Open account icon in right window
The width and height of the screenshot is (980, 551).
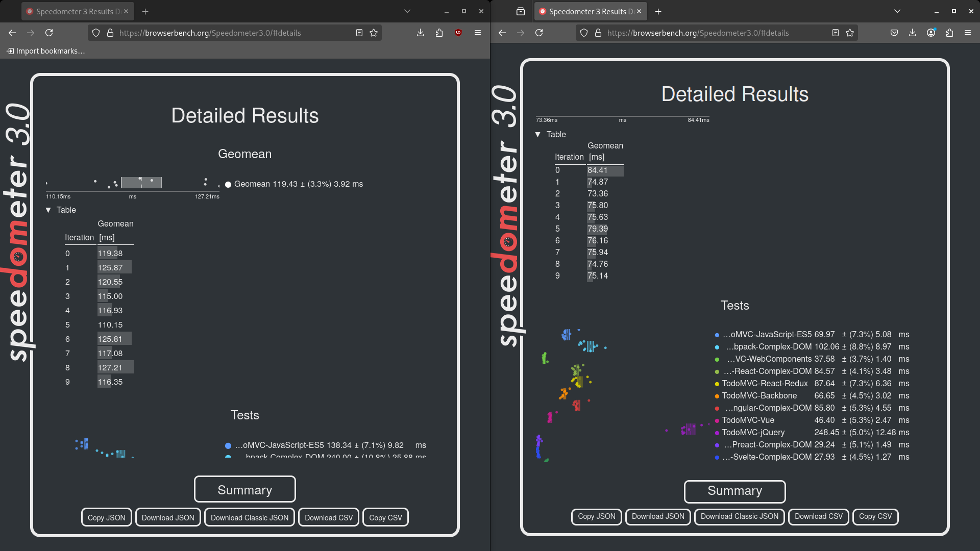coord(931,33)
